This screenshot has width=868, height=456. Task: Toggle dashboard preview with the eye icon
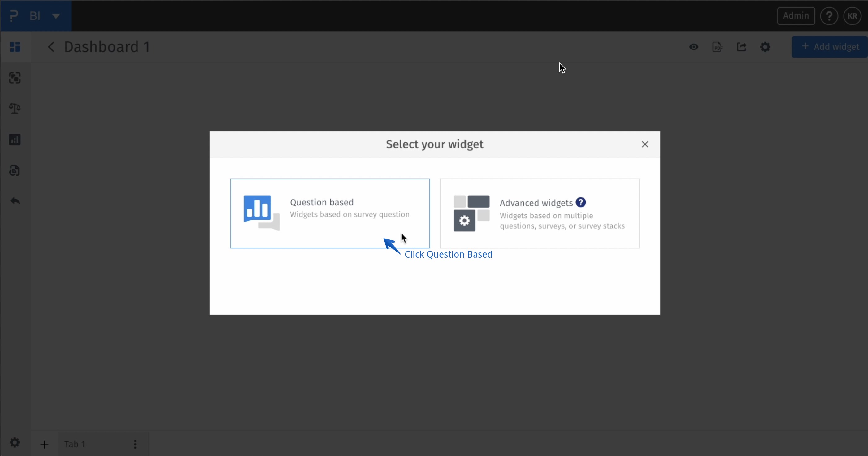[x=694, y=47]
